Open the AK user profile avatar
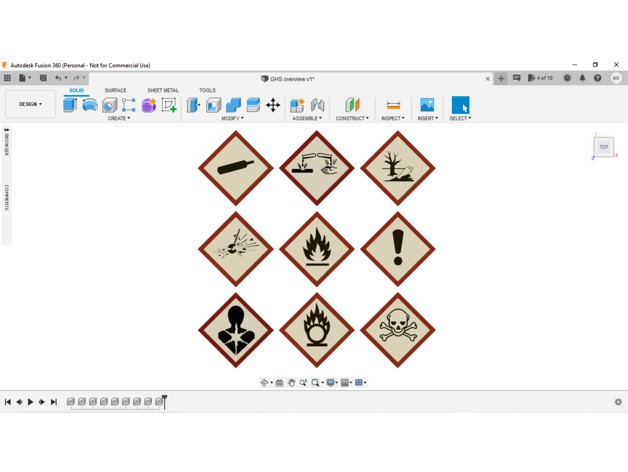Screen dimensions: 628x472 pyautogui.click(x=616, y=78)
